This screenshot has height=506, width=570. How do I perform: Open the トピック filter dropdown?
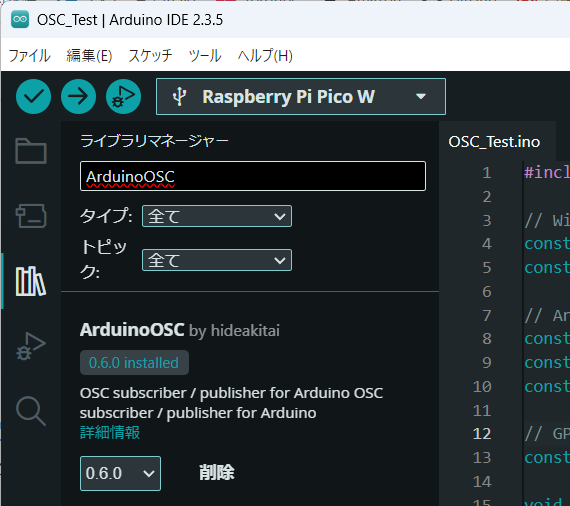click(x=217, y=260)
